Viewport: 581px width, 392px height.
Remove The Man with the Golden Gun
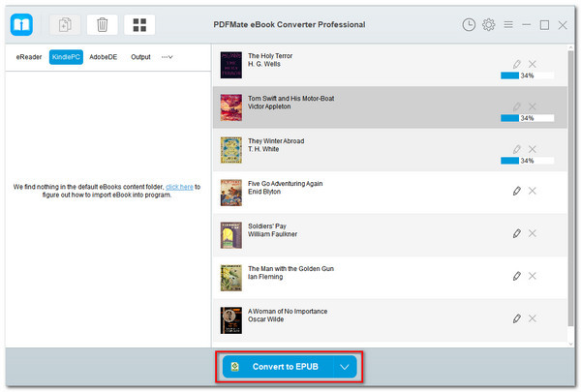(533, 276)
